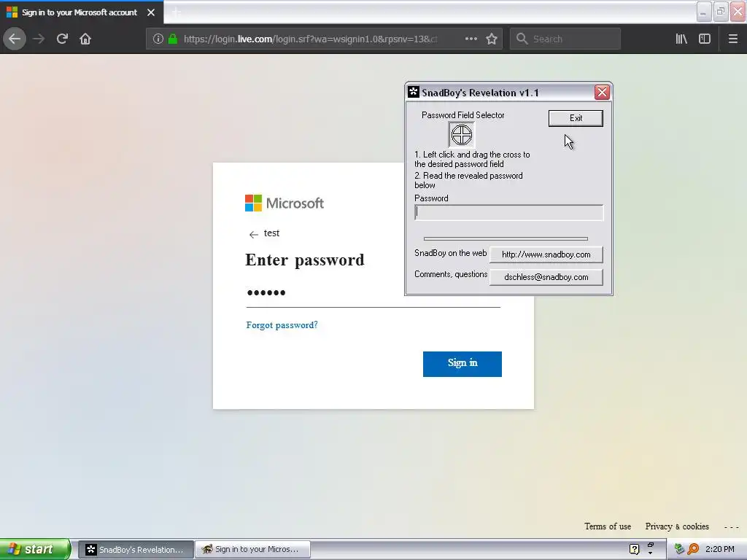Minimize the Firefox window
Viewport: 747px width, 560px height.
click(x=704, y=12)
